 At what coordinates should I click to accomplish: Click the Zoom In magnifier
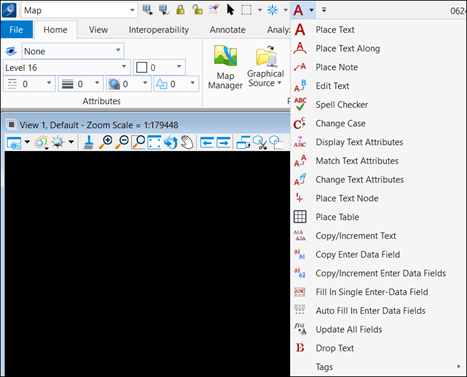[x=106, y=142]
